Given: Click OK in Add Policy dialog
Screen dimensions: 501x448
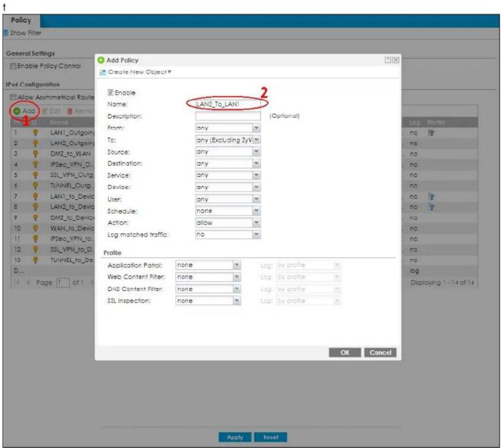Looking at the screenshot, I should pyautogui.click(x=345, y=352).
